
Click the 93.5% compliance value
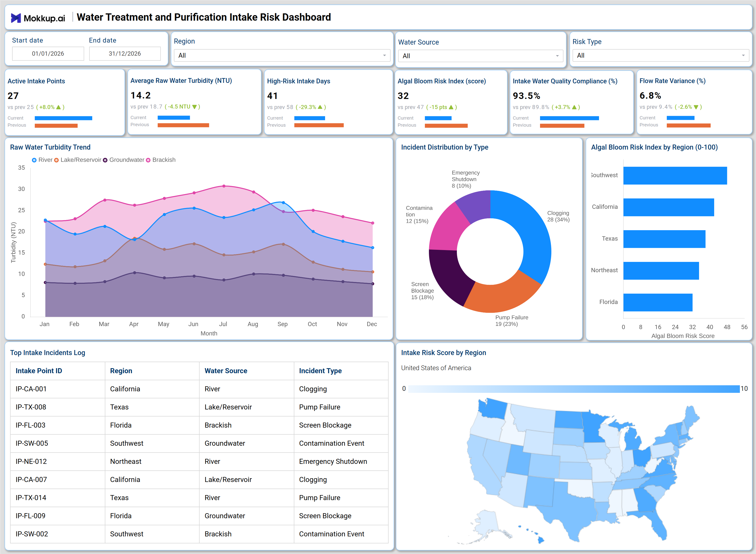click(526, 96)
